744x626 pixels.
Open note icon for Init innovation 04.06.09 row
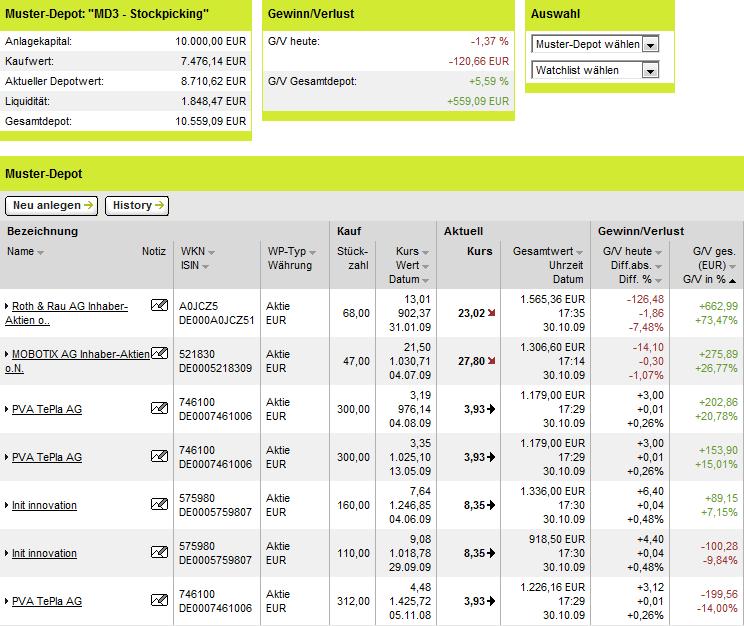(x=159, y=504)
